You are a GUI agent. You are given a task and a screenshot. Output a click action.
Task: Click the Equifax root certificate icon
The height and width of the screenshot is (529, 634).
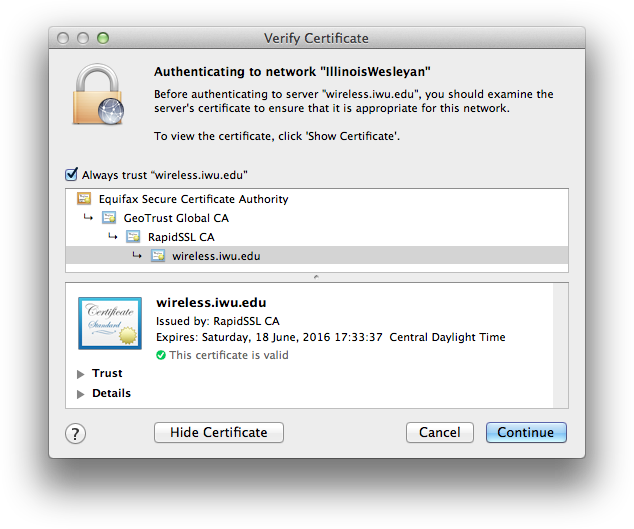[x=84, y=199]
